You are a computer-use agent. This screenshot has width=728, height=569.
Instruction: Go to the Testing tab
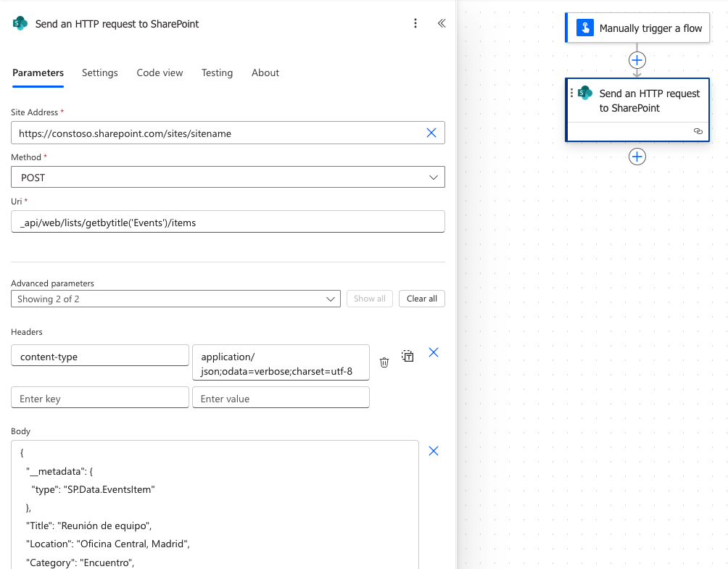pyautogui.click(x=217, y=72)
